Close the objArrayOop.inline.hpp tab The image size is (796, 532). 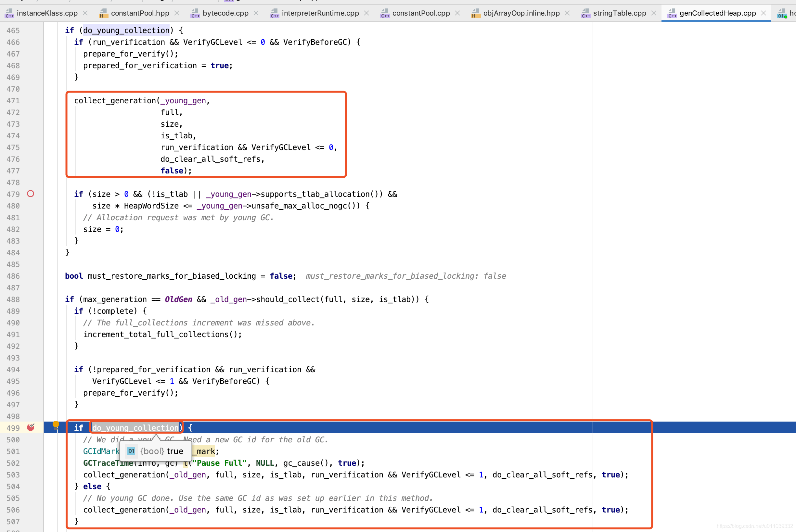point(567,13)
